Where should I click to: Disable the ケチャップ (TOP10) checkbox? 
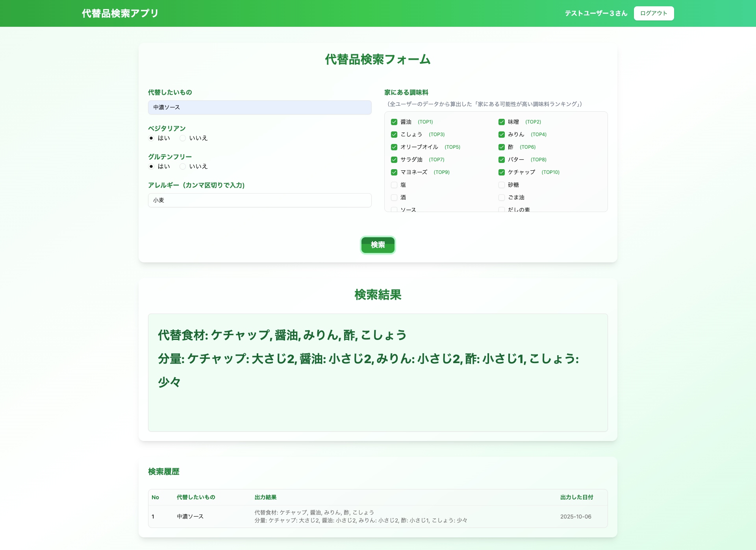(x=502, y=172)
